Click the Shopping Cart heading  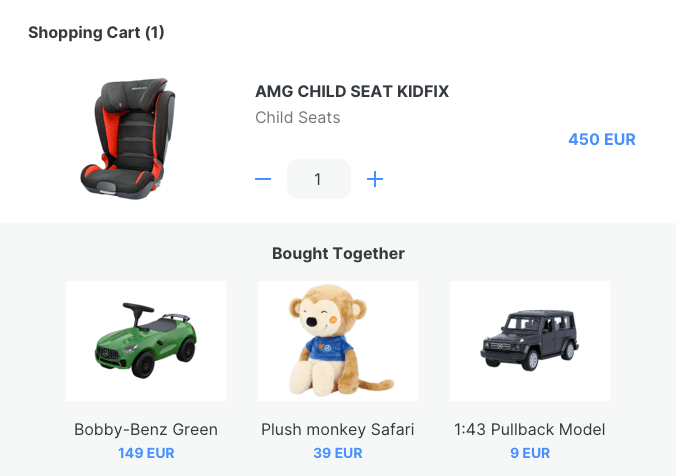click(84, 33)
